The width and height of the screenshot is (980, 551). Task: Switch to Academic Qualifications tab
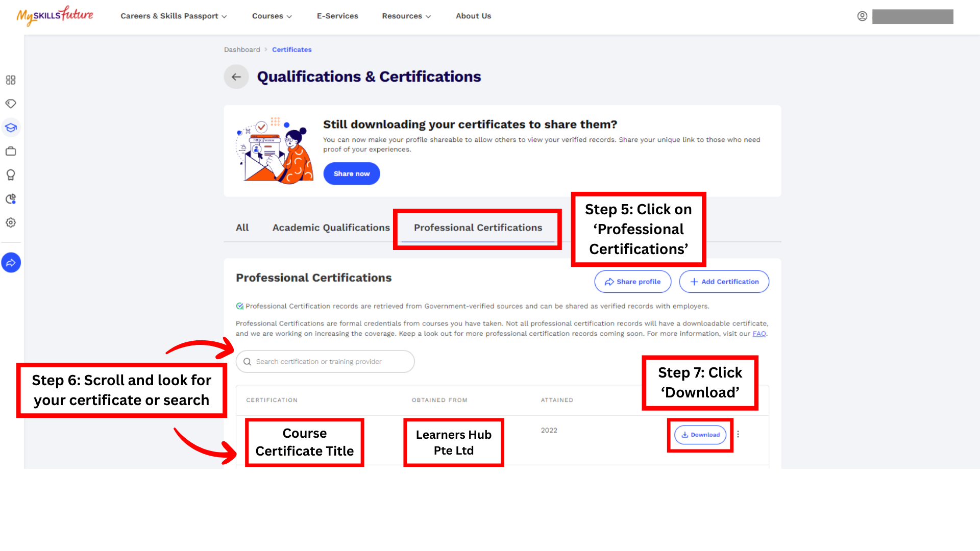coord(331,228)
